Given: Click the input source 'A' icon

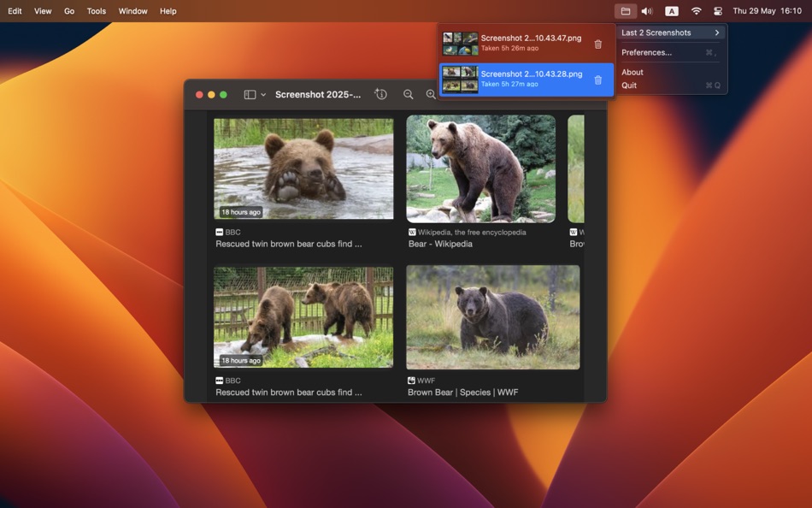Looking at the screenshot, I should pos(671,11).
